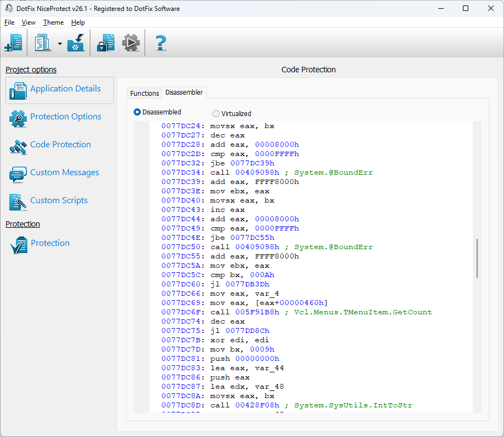Click the left gutter of the disassembly listing
The width and height of the screenshot is (504, 437).
141,267
